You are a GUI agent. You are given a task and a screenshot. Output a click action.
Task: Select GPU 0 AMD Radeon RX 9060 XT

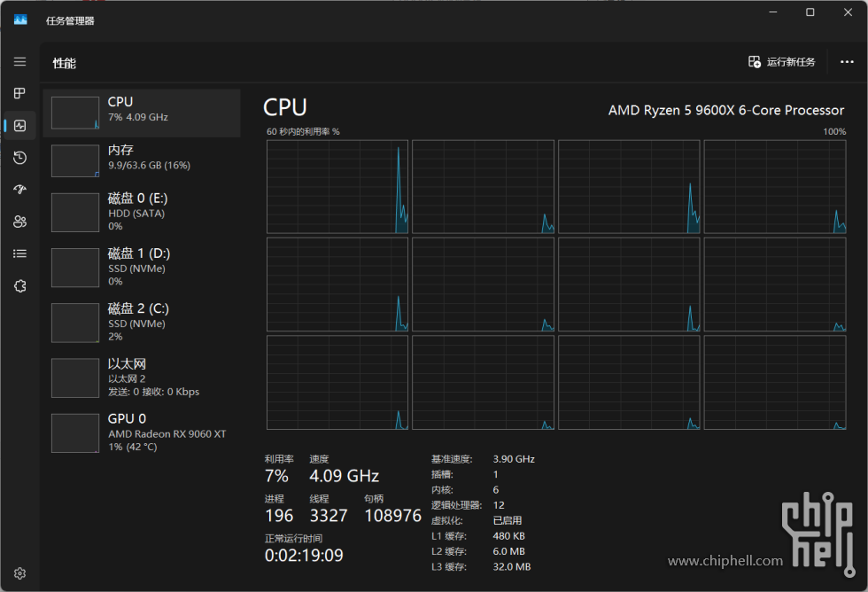[x=142, y=432]
